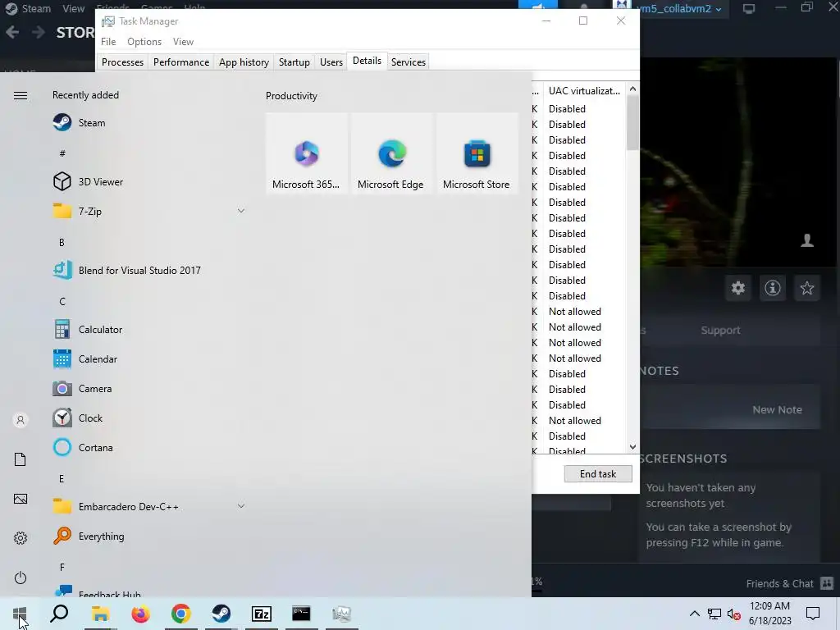840x630 pixels.
Task: Open Steam Support link
Action: pos(720,330)
